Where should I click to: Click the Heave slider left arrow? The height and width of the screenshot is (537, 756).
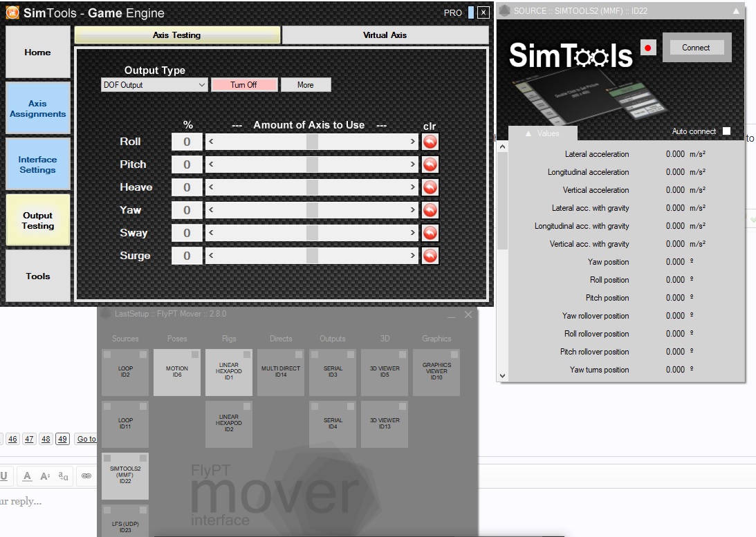click(211, 187)
